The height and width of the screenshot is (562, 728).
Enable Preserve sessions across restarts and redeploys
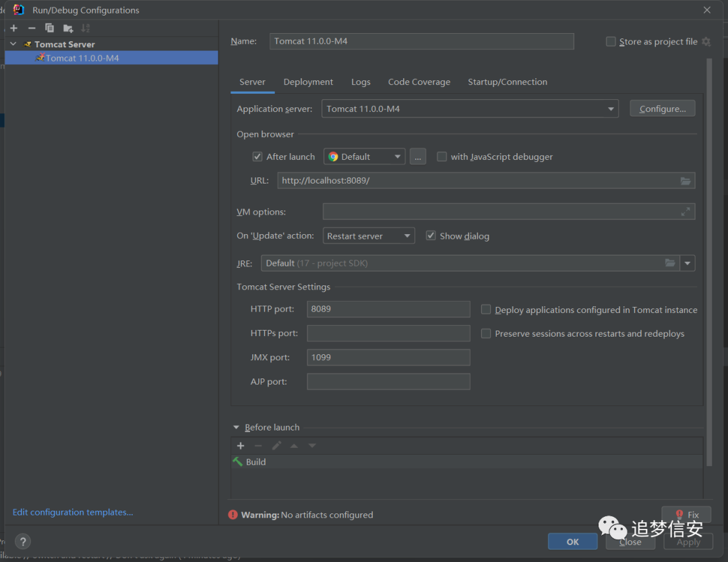(x=485, y=334)
